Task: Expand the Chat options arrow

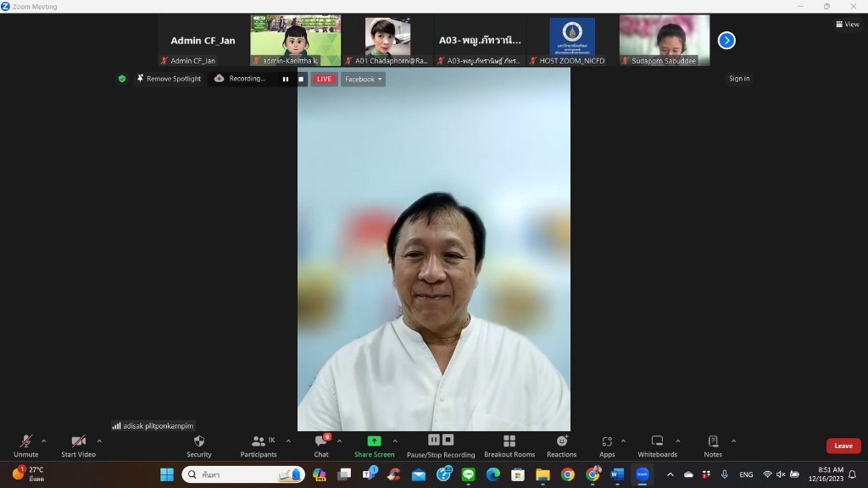Action: click(x=339, y=441)
